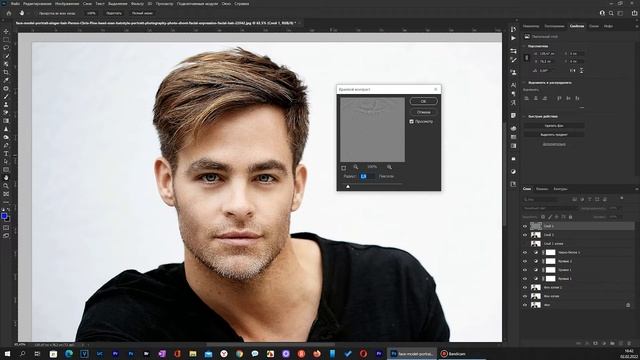Open Properties panel flyout menu
This screenshot has width=640, height=360.
[x=636, y=26]
